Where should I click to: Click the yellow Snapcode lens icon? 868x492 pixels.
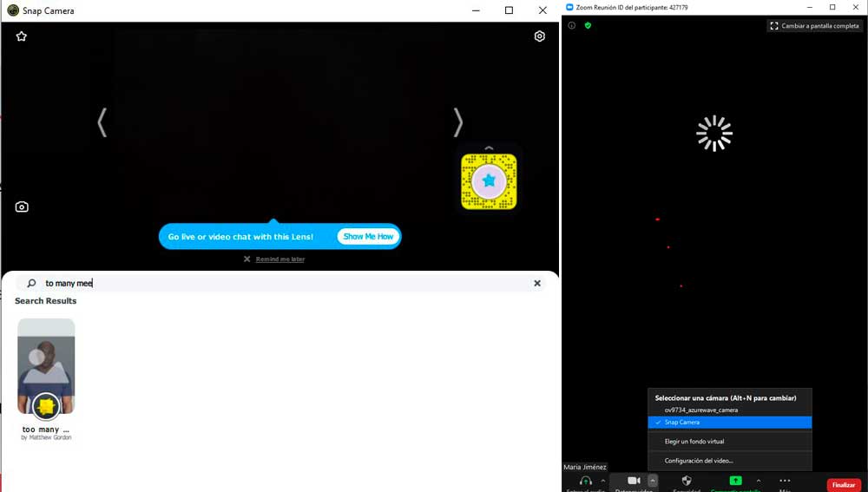click(489, 181)
